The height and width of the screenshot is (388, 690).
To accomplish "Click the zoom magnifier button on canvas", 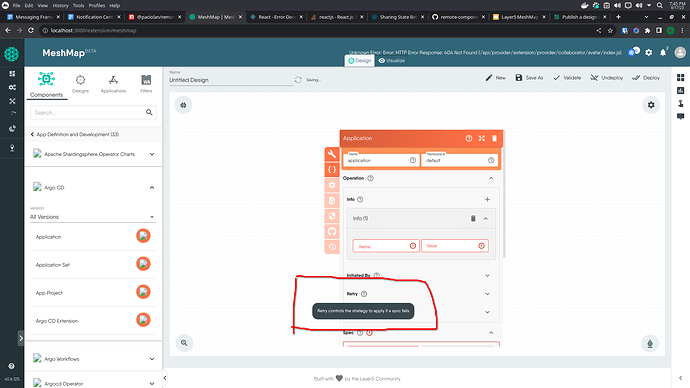I will (184, 343).
